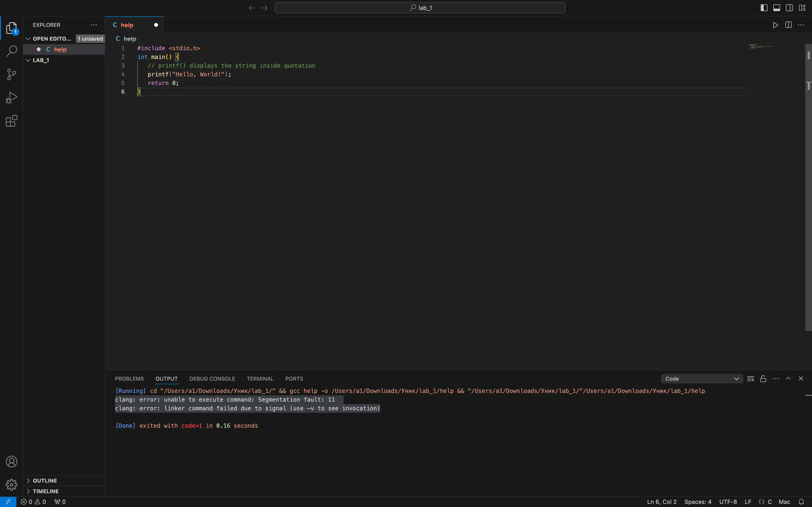This screenshot has height=507, width=812.
Task: Change encoding via UTF-8 status item
Action: (728, 502)
